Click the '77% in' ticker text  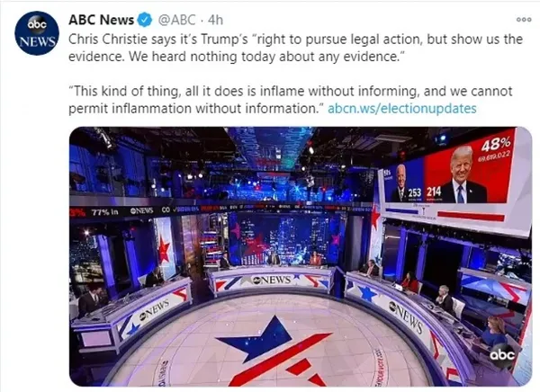pyautogui.click(x=104, y=212)
